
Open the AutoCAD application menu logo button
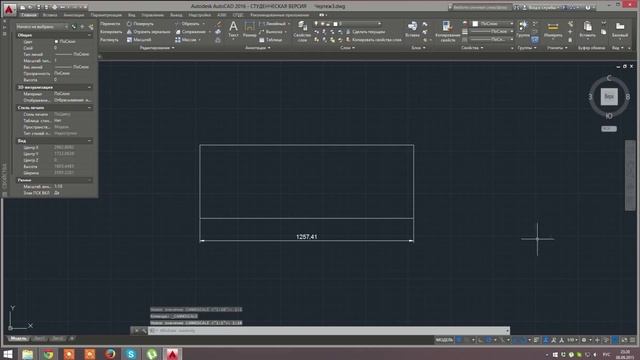[x=9, y=9]
